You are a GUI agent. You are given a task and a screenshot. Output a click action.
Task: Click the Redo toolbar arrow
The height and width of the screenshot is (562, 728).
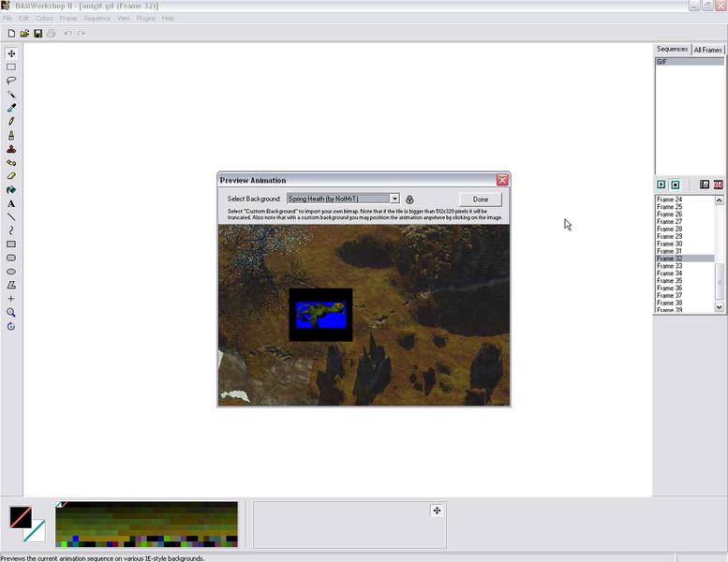(x=82, y=34)
